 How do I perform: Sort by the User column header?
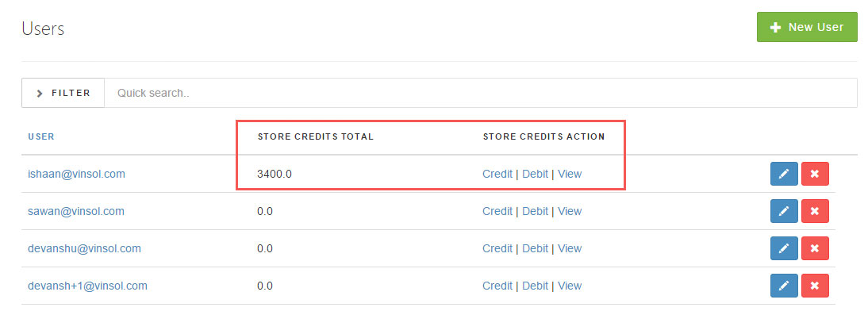tap(41, 136)
